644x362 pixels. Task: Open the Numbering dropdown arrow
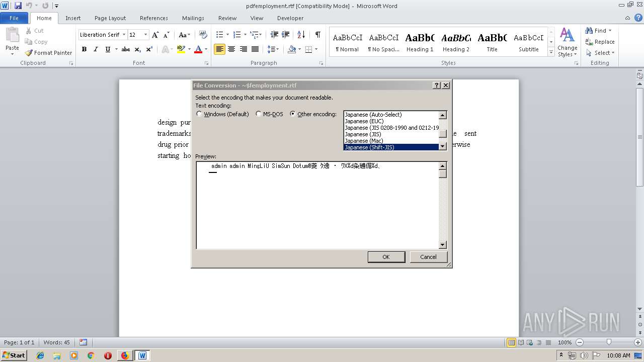pos(246,35)
